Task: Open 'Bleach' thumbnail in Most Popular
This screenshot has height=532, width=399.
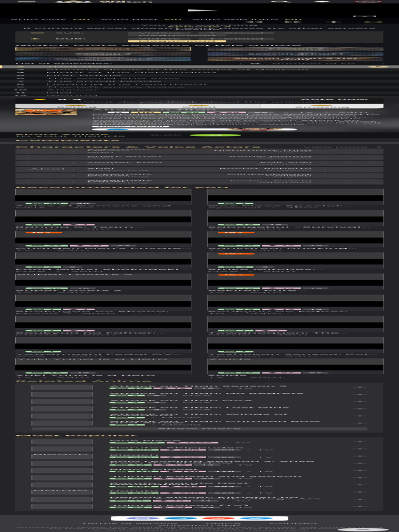Action: [62, 456]
